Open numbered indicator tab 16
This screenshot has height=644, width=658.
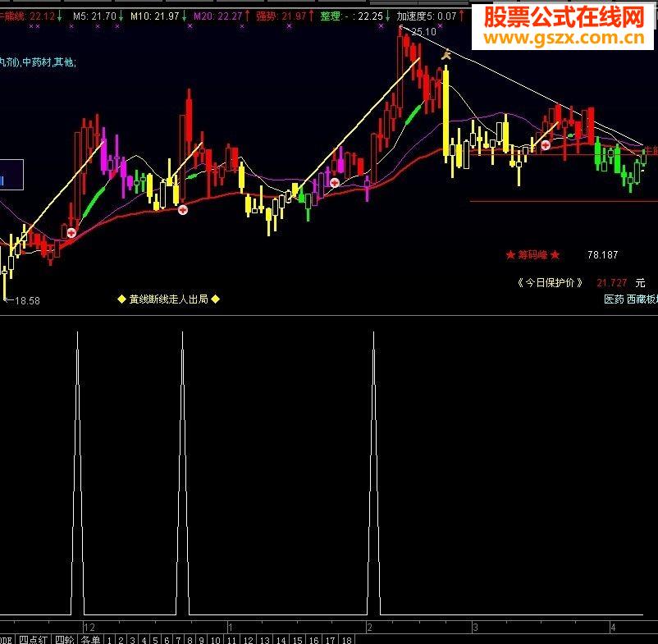point(314,640)
